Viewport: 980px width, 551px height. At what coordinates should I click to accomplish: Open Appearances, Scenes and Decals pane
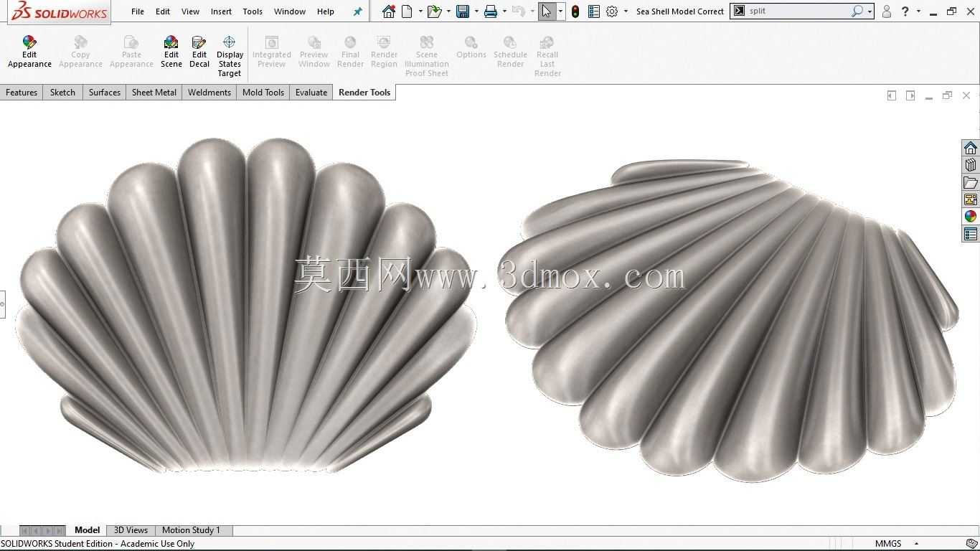971,217
